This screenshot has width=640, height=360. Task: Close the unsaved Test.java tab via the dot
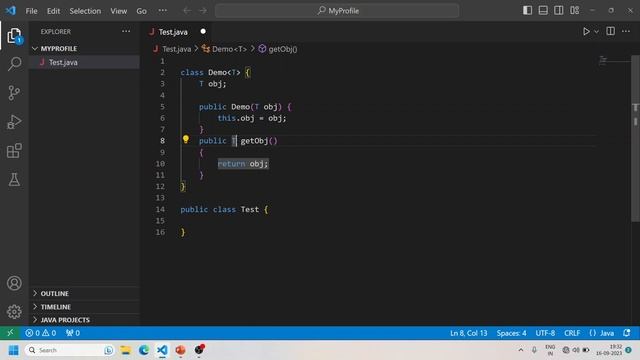[203, 31]
